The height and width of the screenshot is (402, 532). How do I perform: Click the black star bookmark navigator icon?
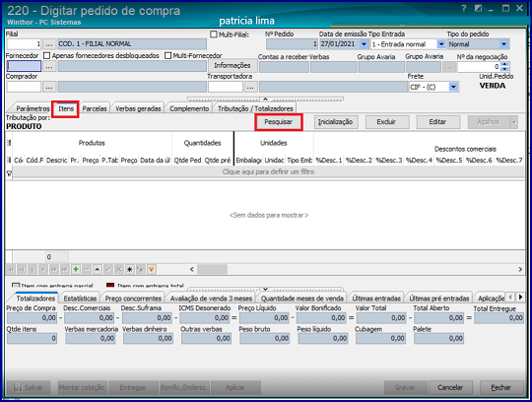(130, 270)
